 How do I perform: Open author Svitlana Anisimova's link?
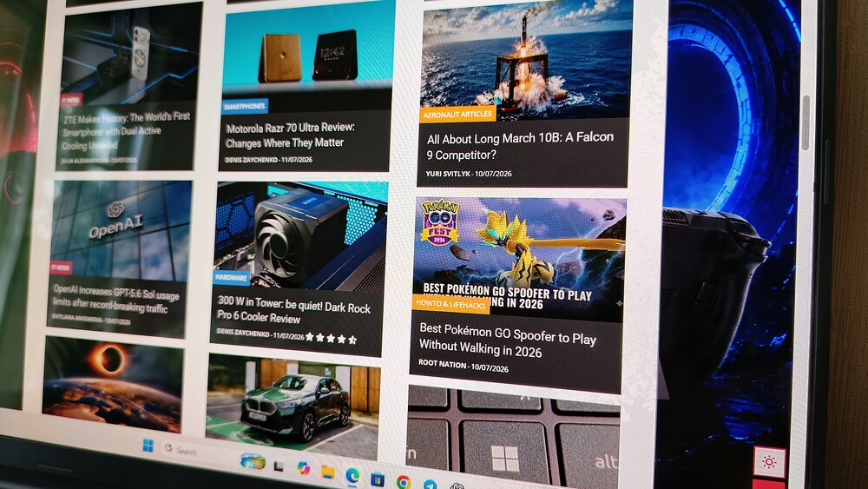coord(76,318)
